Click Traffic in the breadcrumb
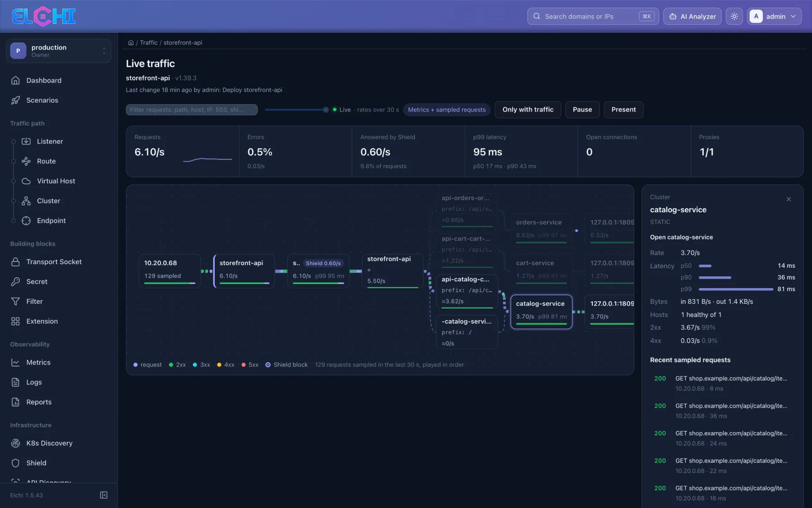Image resolution: width=812 pixels, height=508 pixels. pos(148,42)
